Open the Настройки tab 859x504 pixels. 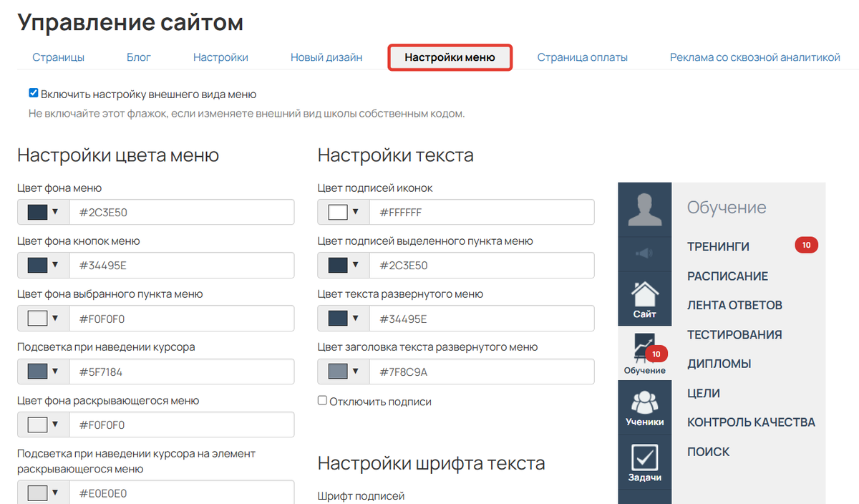pyautogui.click(x=220, y=57)
